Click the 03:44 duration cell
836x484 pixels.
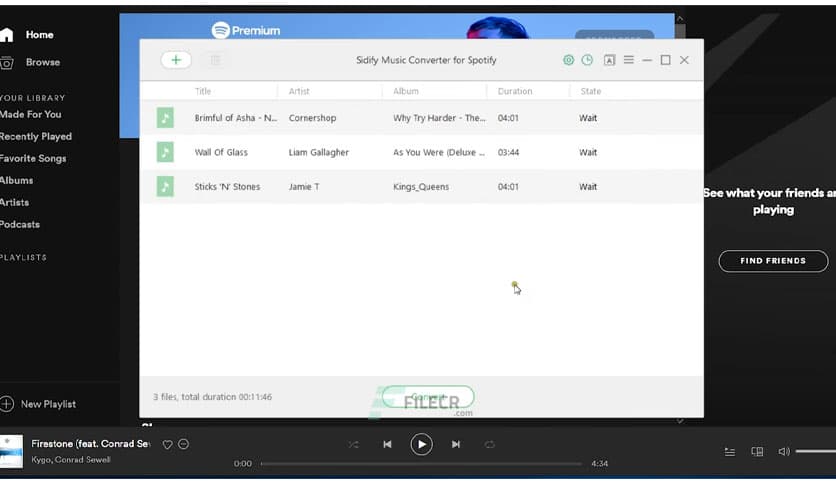[x=508, y=152]
